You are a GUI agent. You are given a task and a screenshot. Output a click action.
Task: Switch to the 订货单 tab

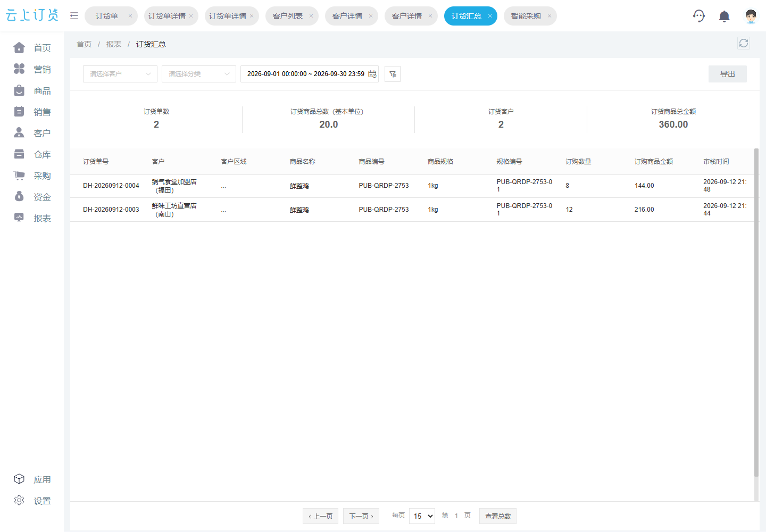(107, 16)
